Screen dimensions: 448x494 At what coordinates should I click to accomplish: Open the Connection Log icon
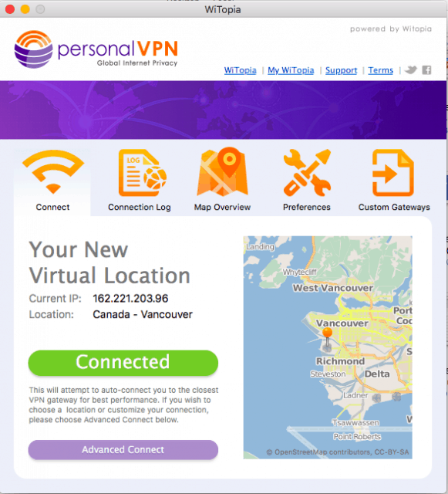click(142, 173)
